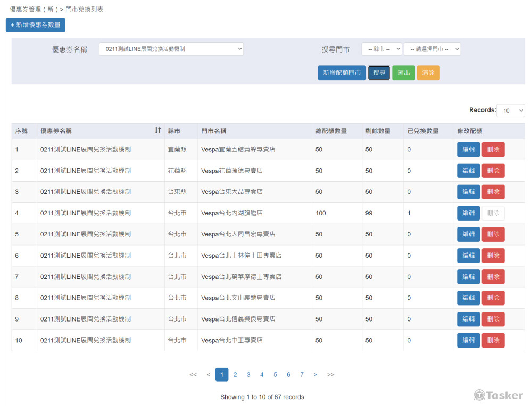The image size is (532, 406).
Task: Jump to page 7 in pagination
Action: (302, 375)
